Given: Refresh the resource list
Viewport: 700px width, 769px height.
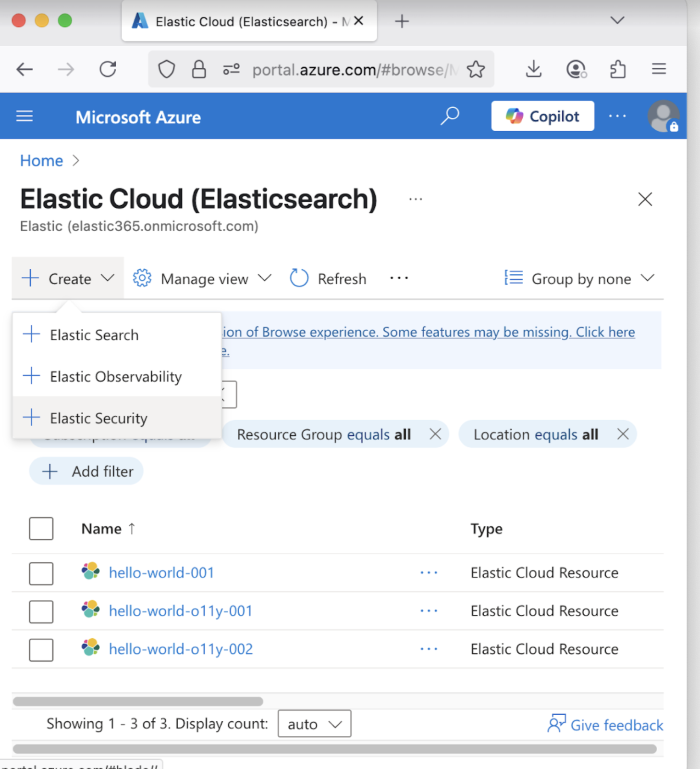Looking at the screenshot, I should [328, 279].
